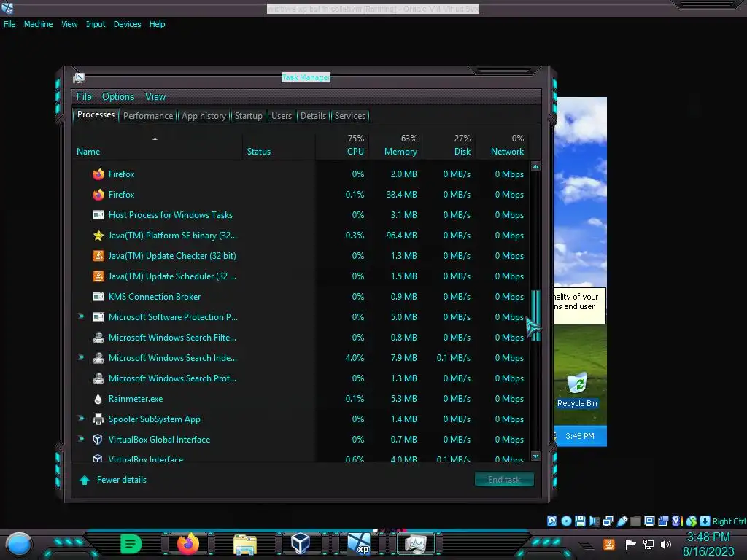Click the Rainmeter.exe droplet icon
This screenshot has width=747, height=560.
(98, 399)
